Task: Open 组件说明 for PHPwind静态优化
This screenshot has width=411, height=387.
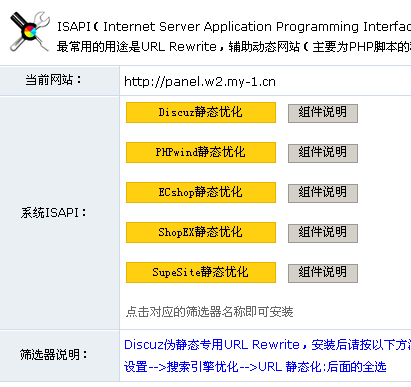Action: point(323,153)
